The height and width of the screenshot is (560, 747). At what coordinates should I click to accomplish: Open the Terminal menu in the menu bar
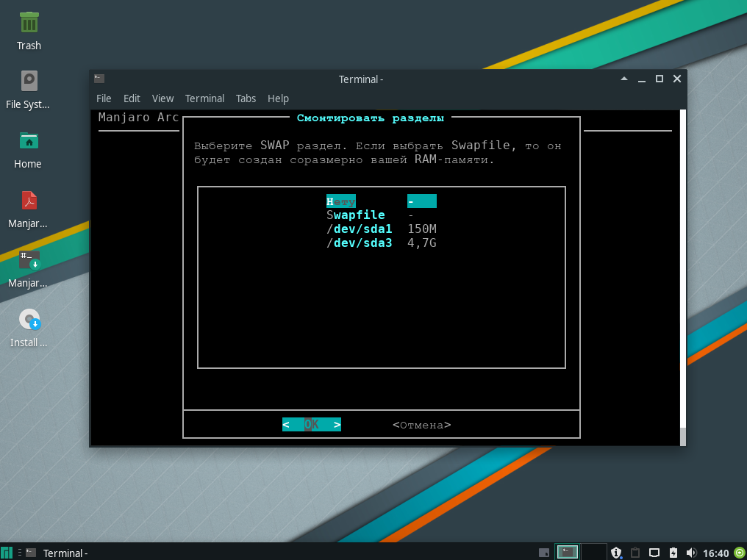click(x=204, y=98)
